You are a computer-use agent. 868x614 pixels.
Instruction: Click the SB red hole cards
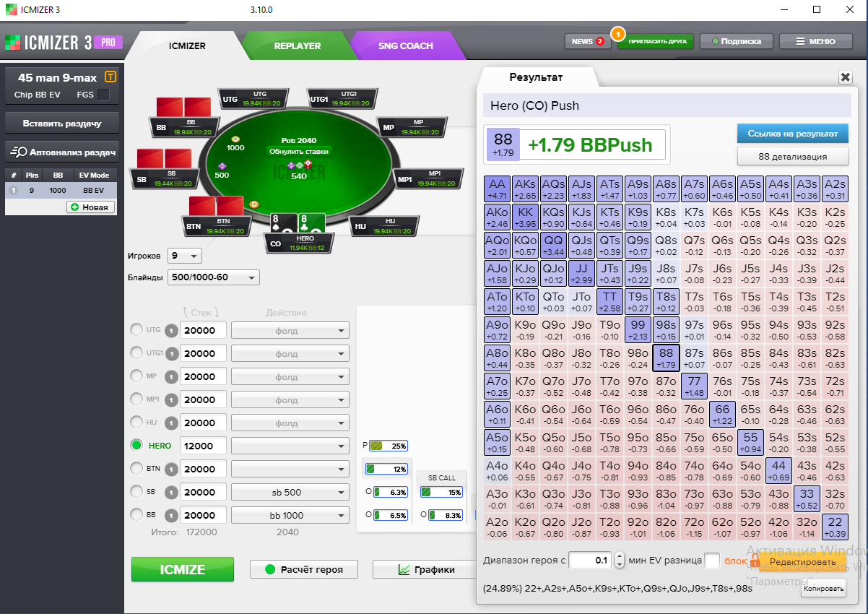164,158
